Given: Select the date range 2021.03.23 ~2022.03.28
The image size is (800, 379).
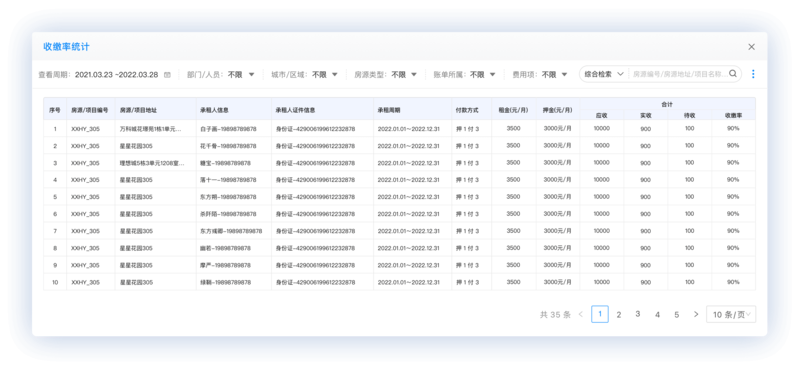Looking at the screenshot, I should click(116, 74).
